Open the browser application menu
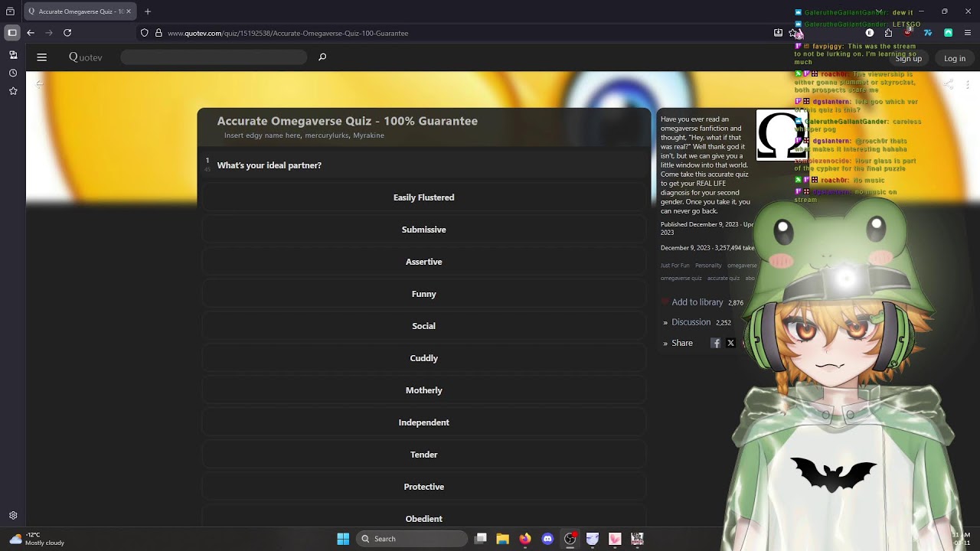The width and height of the screenshot is (980, 551). (968, 33)
